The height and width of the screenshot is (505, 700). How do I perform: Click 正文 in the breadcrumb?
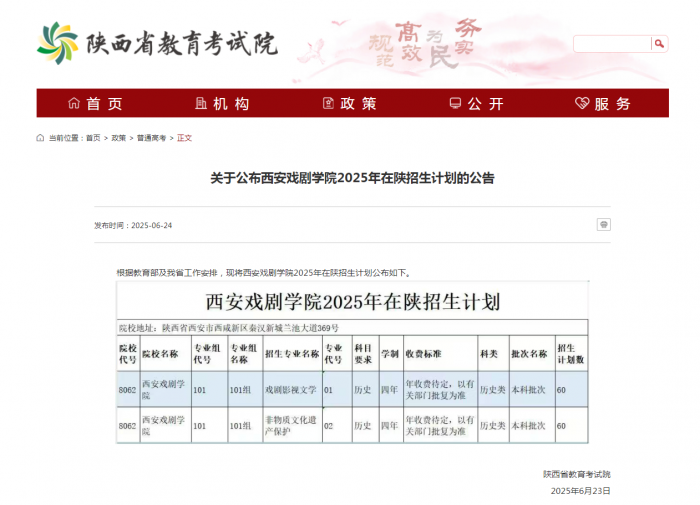pos(184,138)
